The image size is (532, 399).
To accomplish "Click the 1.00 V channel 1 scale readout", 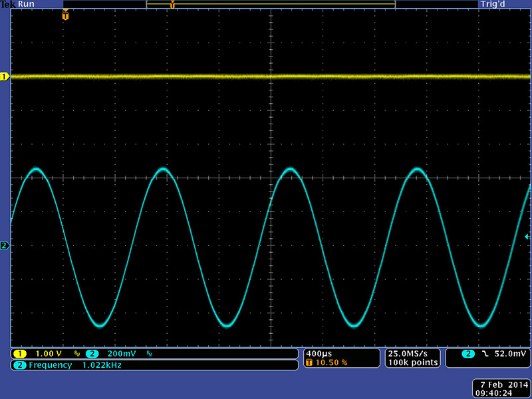I will click(x=49, y=353).
